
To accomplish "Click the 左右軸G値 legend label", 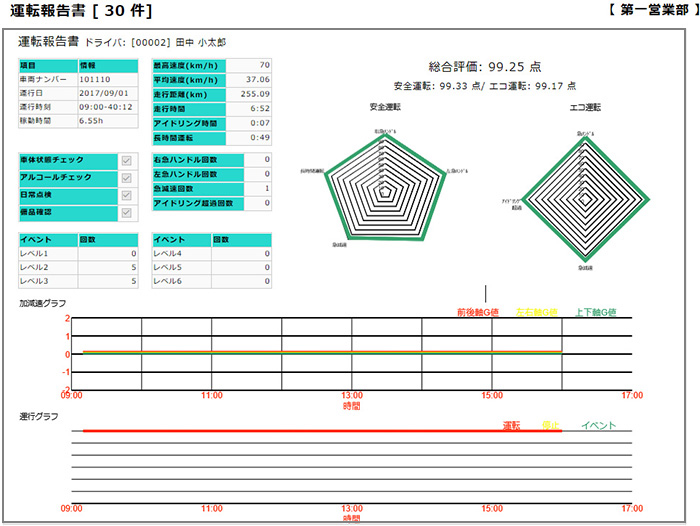I will click(535, 313).
